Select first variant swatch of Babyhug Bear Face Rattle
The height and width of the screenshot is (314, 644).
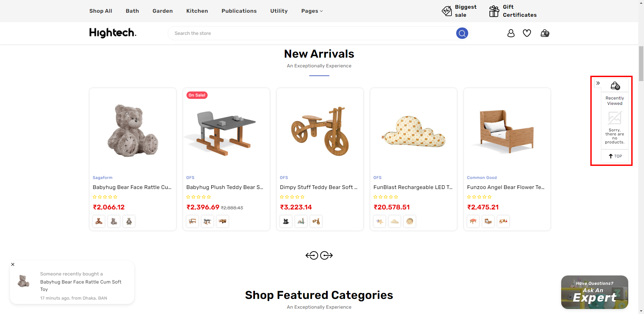coord(99,221)
